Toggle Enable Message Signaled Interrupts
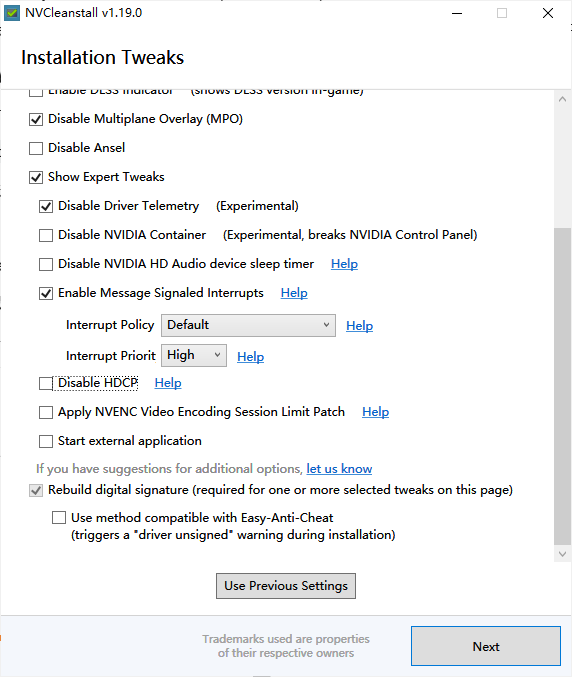Image resolution: width=572 pixels, height=677 pixels. (46, 293)
